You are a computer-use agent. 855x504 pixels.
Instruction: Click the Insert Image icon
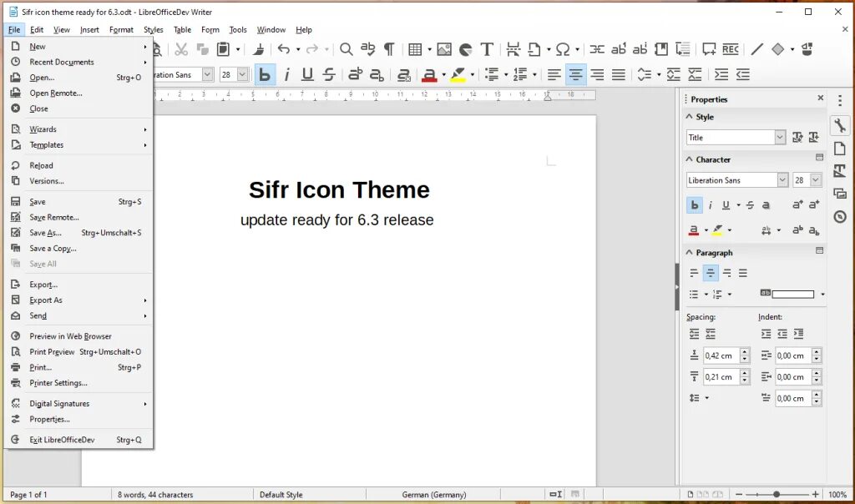pyautogui.click(x=444, y=49)
